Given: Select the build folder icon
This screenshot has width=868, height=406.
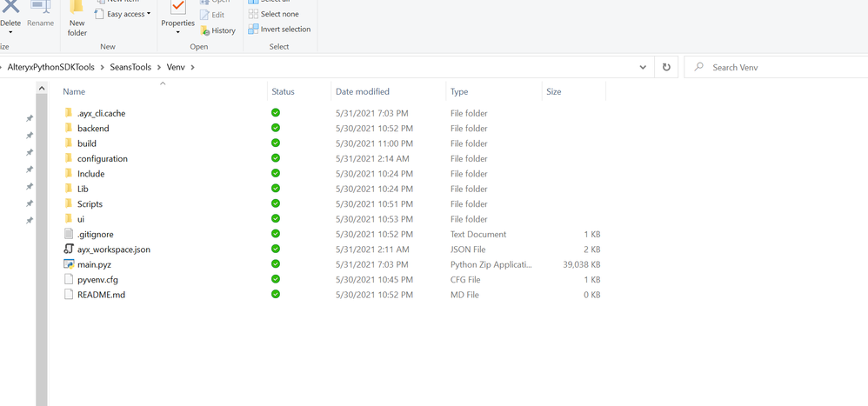Looking at the screenshot, I should (69, 143).
